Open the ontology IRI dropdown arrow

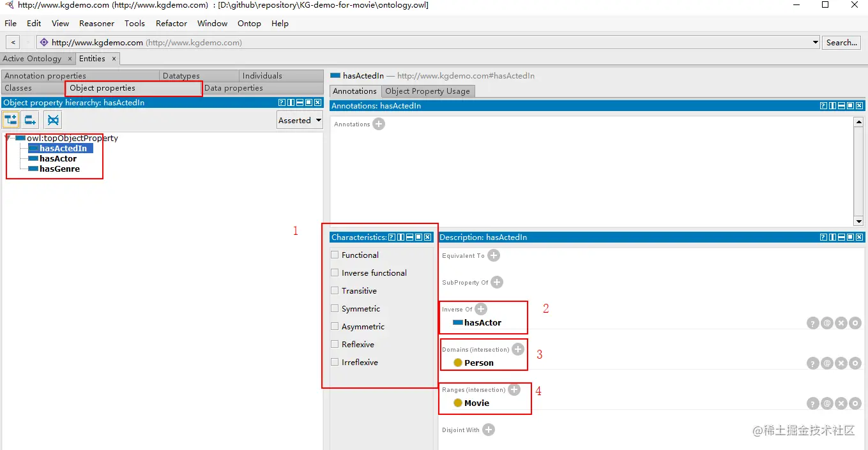pyautogui.click(x=815, y=43)
